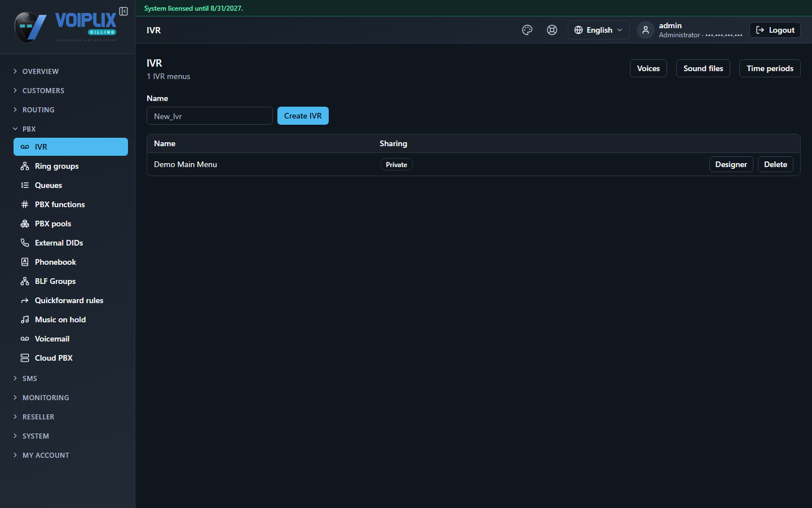Open the Quickforward rules arrow icon
Screen dimensions: 812x508
[25, 300]
